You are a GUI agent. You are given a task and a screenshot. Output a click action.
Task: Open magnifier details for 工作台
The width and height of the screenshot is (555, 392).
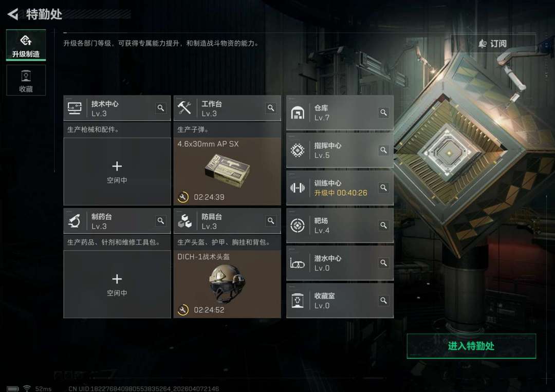coord(271,108)
